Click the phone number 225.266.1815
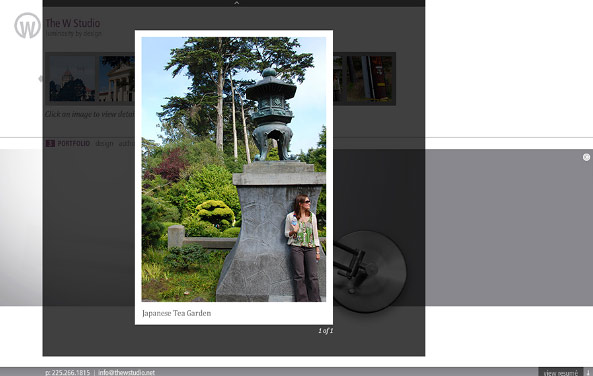Viewport: 593px width, 376px height. pos(68,373)
